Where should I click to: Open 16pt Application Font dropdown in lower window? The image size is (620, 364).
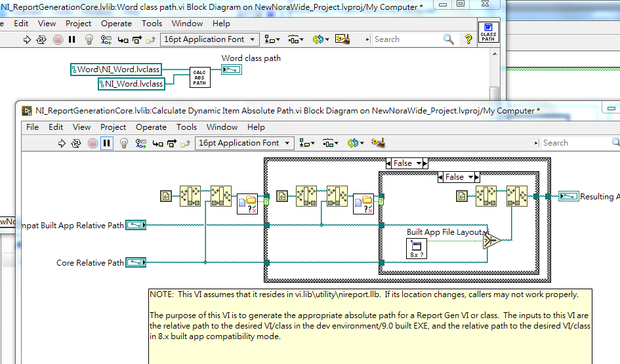[244, 143]
